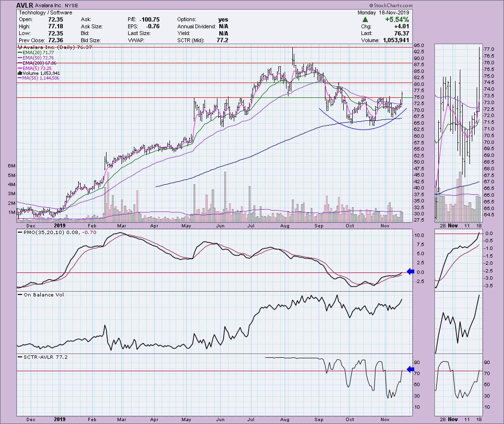Click the Volume 1,053,941 legend entry

tap(38, 73)
